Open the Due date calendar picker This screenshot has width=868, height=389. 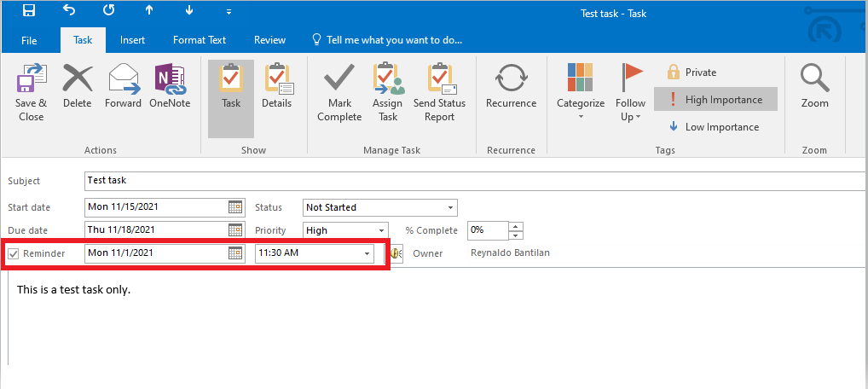coord(236,230)
